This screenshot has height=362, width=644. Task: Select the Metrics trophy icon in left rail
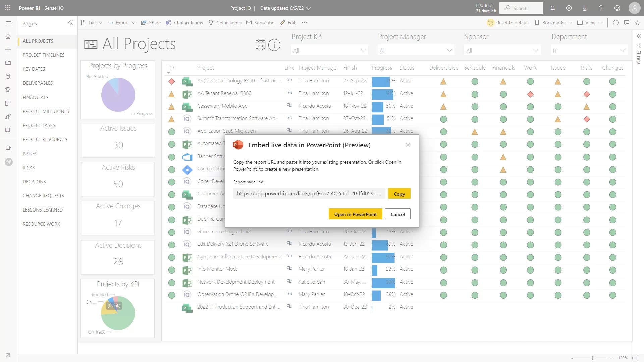8,90
